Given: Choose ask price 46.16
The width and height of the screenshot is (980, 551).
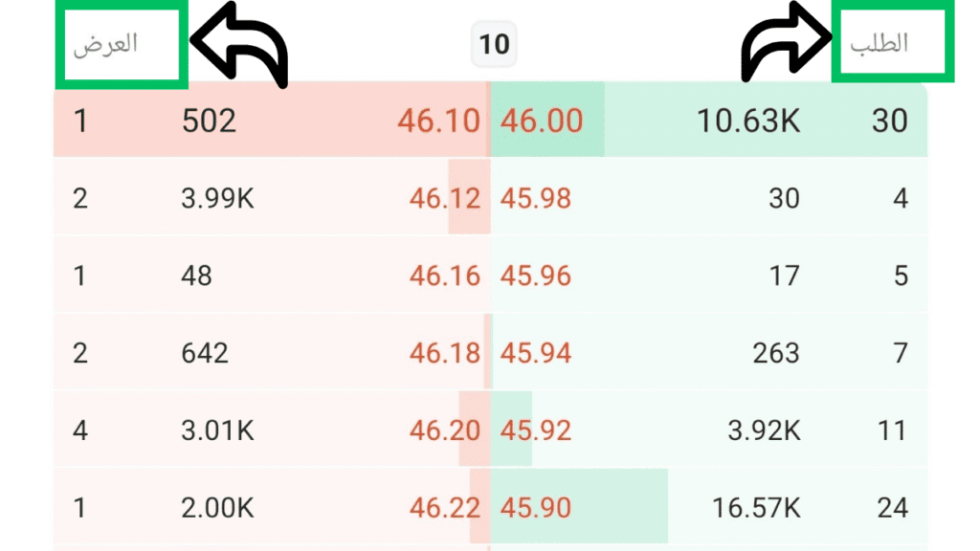Looking at the screenshot, I should (x=444, y=276).
